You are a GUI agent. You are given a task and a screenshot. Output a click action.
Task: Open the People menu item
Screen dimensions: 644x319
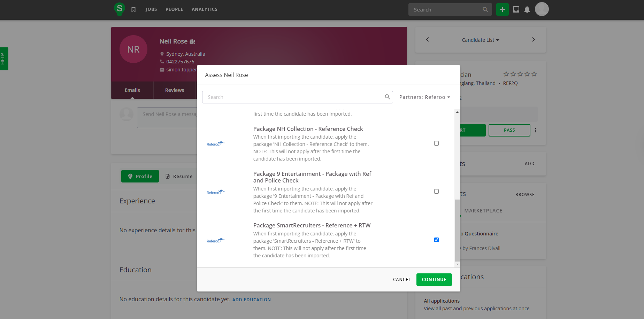174,9
